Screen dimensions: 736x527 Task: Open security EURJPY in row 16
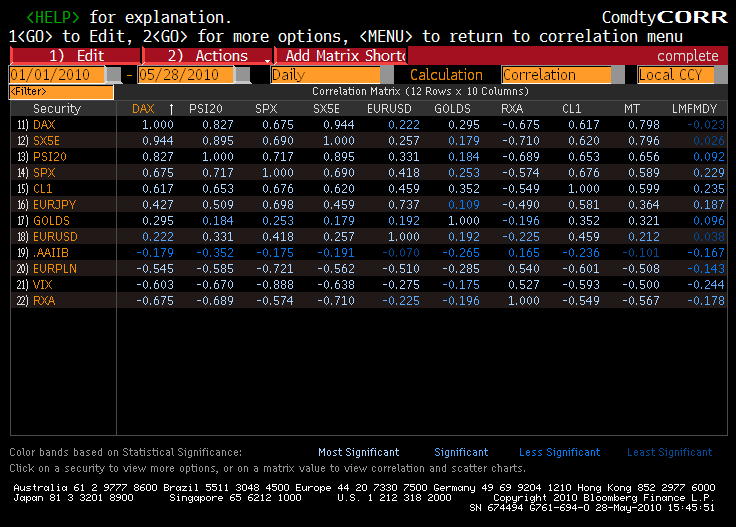[x=54, y=205]
